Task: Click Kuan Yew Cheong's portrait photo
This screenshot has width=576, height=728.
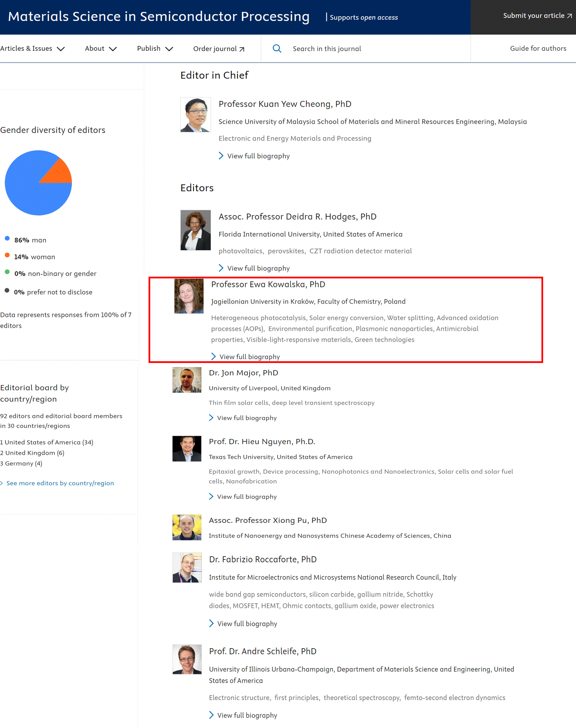Action: pos(195,115)
